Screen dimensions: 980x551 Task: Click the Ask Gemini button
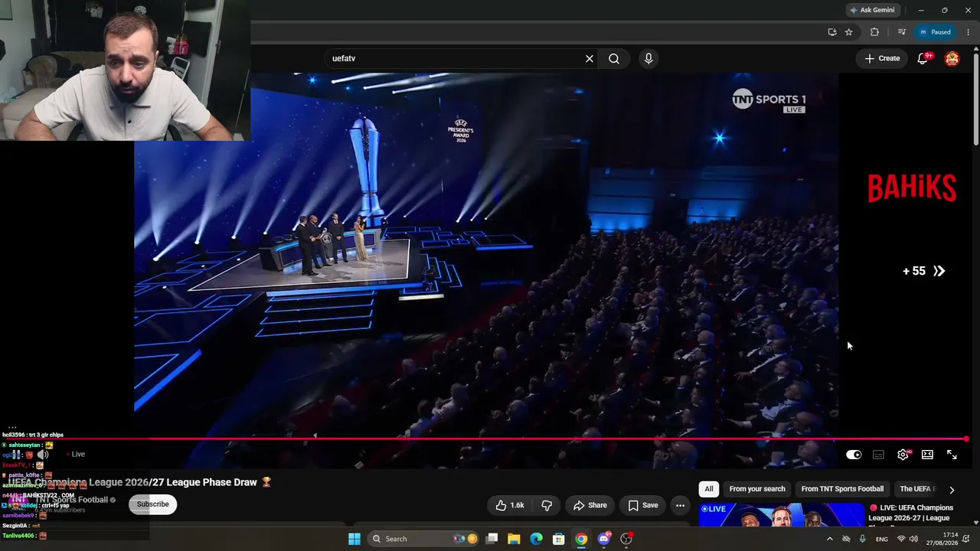click(x=872, y=10)
